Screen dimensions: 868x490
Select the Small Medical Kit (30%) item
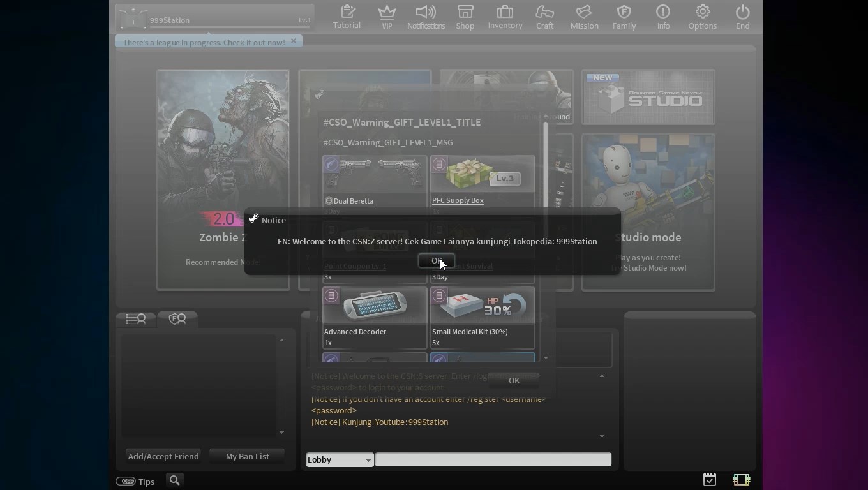(483, 316)
